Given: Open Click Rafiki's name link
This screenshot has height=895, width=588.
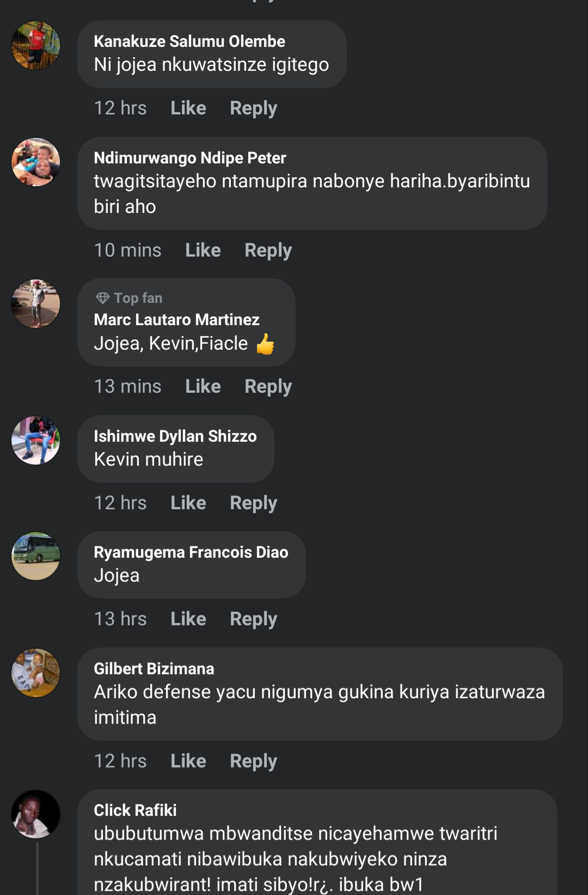Looking at the screenshot, I should tap(135, 810).
